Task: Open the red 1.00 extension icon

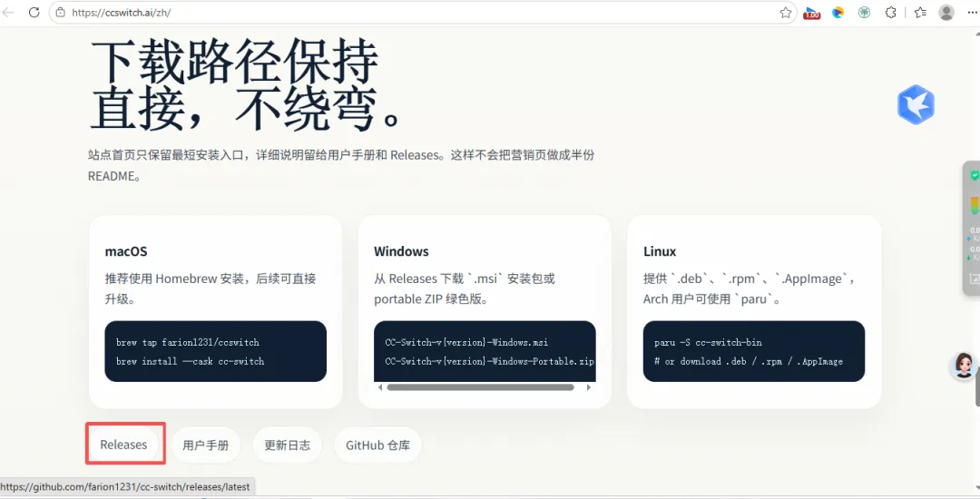Action: (x=812, y=13)
